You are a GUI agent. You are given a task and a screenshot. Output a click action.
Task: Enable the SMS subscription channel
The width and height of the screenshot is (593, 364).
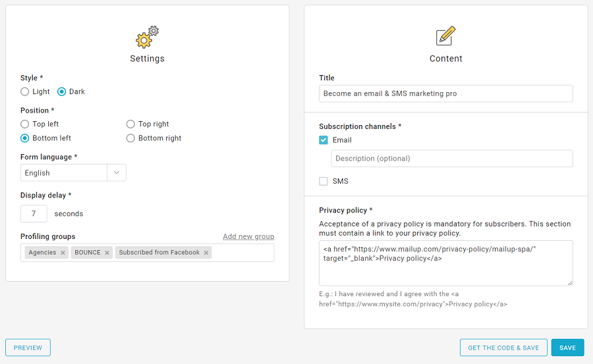[324, 181]
